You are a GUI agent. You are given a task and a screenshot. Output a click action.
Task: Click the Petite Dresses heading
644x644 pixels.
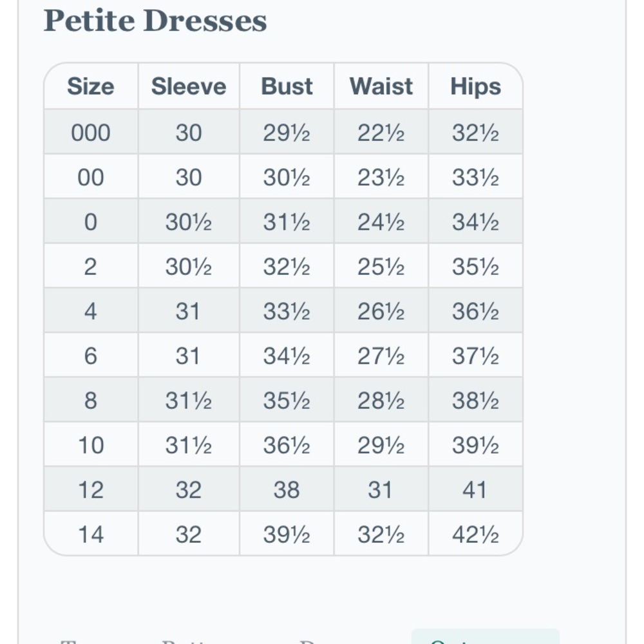tap(155, 21)
